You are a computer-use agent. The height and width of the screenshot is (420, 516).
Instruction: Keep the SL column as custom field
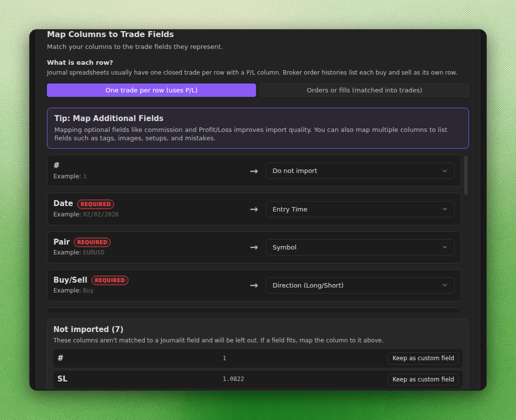coord(423,379)
